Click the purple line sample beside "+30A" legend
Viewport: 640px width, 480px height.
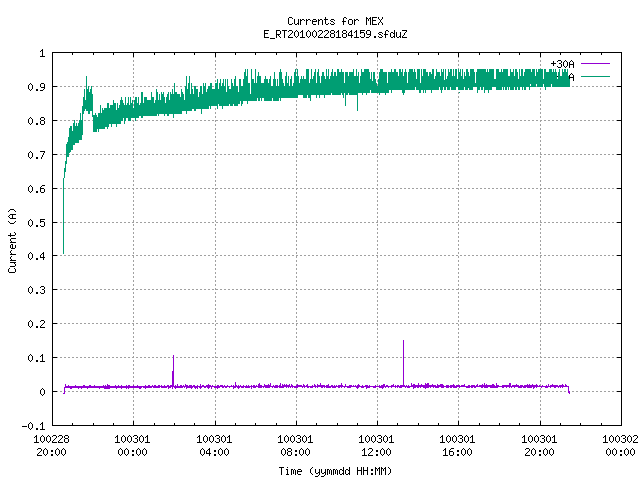point(595,64)
